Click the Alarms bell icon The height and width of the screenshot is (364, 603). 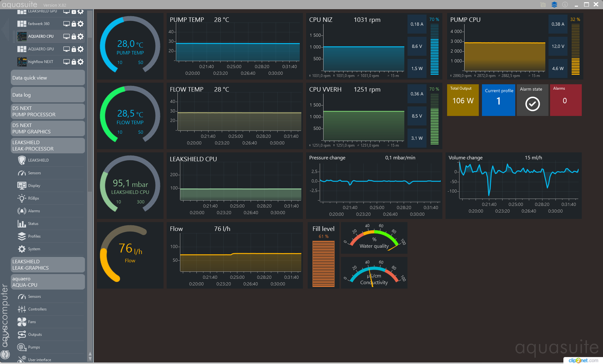[22, 211]
